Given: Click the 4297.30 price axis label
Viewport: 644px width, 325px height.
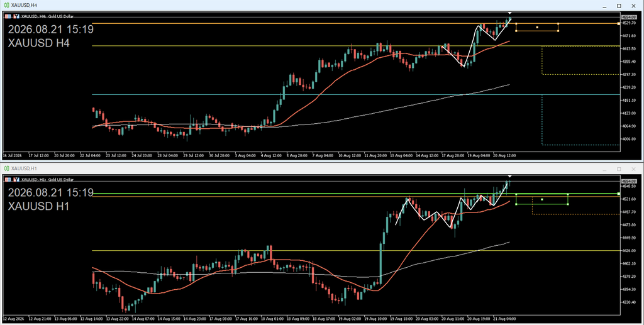Looking at the screenshot, I should [629, 74].
